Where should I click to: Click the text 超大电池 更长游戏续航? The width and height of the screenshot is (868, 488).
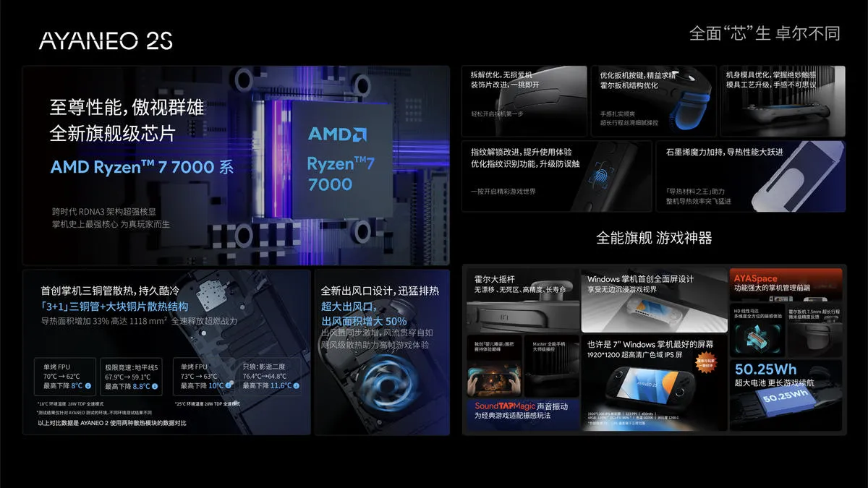773,383
